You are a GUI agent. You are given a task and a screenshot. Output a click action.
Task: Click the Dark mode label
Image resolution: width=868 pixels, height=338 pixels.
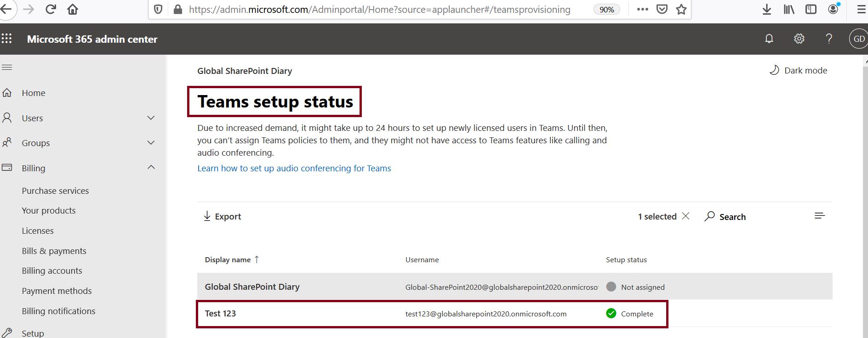(x=805, y=70)
